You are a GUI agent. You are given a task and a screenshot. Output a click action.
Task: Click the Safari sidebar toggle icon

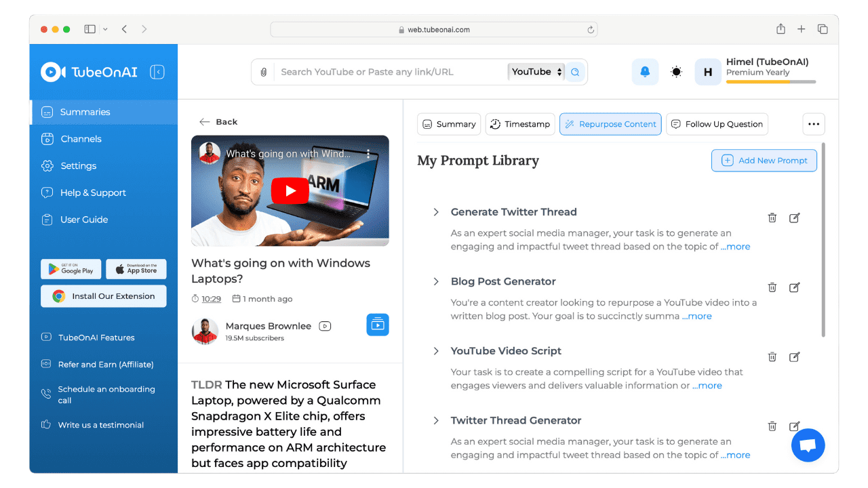pos(90,29)
